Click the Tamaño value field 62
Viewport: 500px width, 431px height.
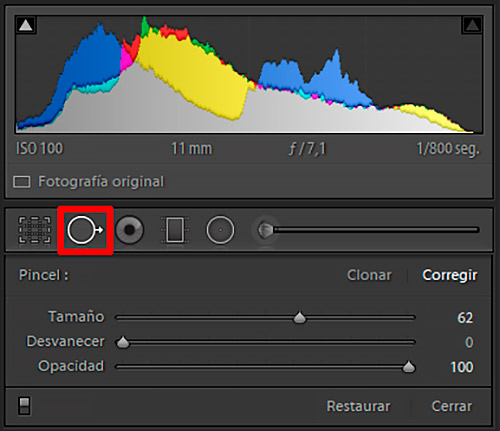point(465,317)
